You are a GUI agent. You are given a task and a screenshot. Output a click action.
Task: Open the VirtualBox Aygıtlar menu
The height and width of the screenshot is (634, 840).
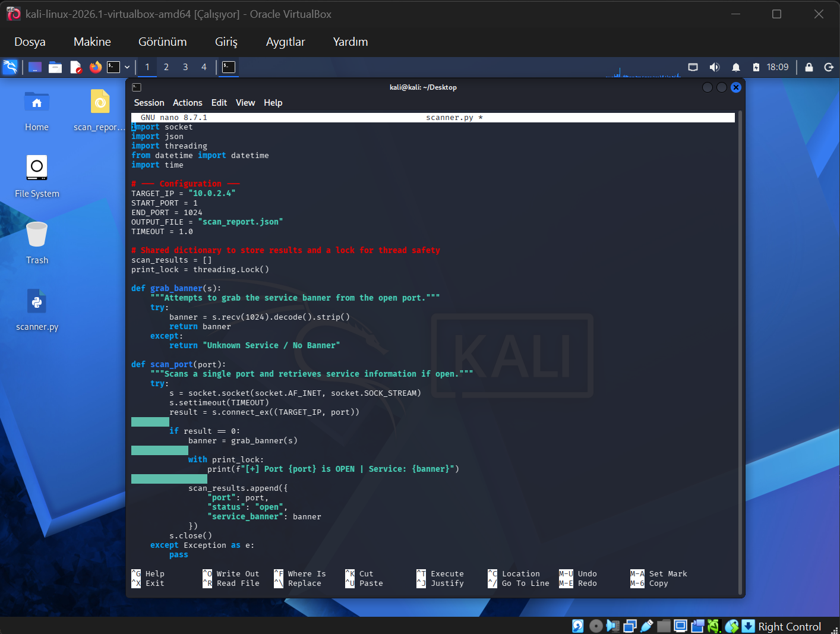tap(286, 42)
